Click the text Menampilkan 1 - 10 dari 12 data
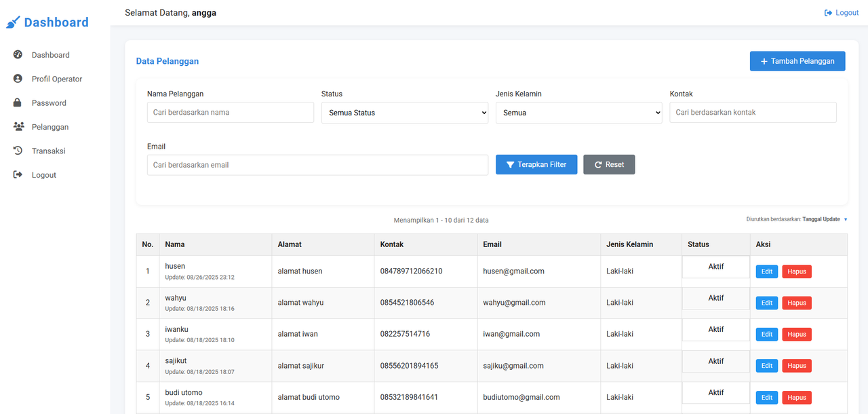 [441, 221]
